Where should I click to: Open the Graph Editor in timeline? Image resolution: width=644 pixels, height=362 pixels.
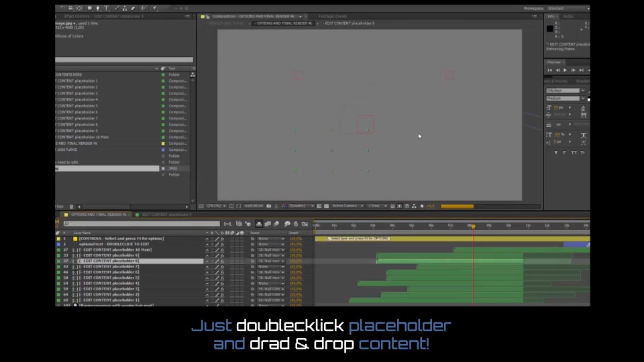coord(305,224)
